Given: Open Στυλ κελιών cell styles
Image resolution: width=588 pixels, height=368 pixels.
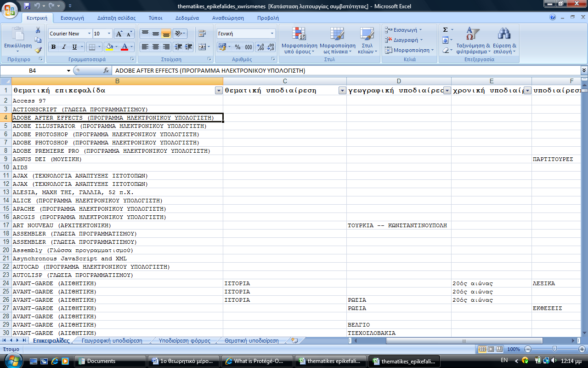Looking at the screenshot, I should click(367, 40).
